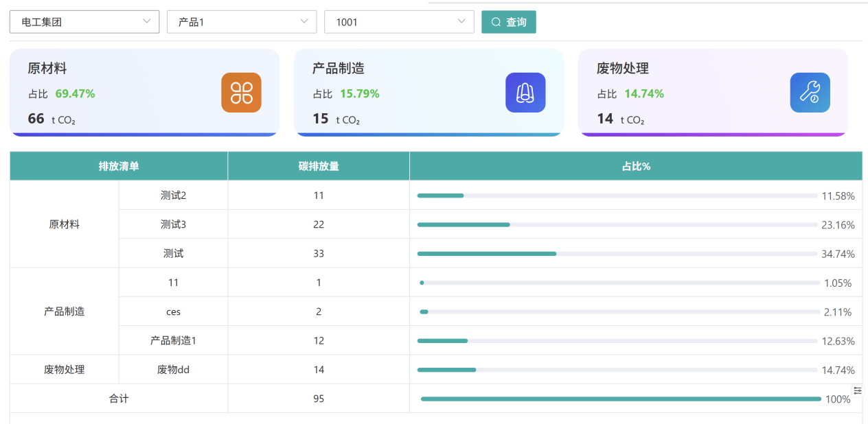Click the 测试3 row name

pos(174,224)
